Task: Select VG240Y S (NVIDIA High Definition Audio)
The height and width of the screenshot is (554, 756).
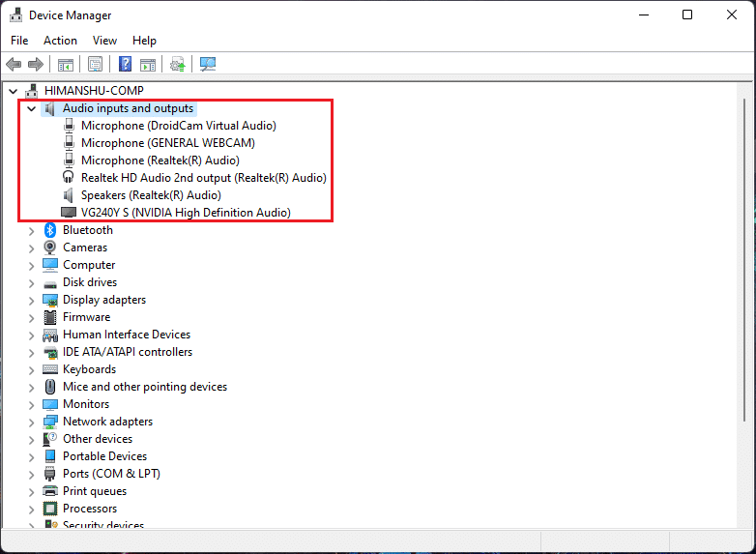Action: point(186,213)
